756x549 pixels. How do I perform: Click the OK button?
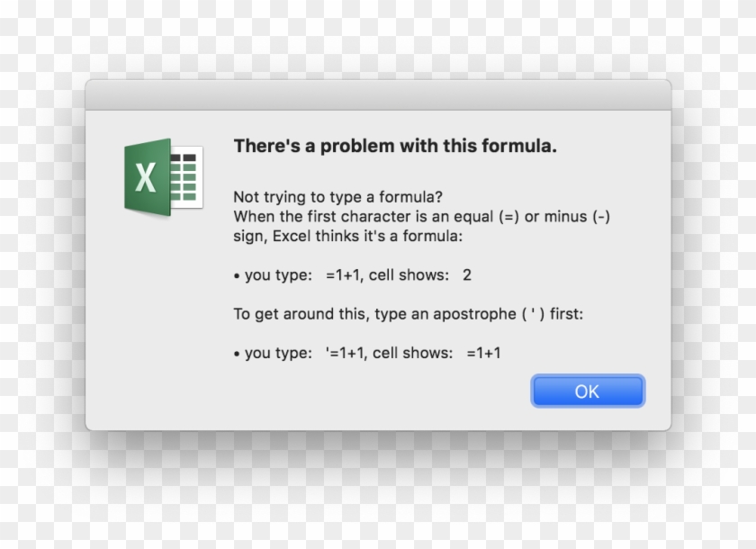coord(587,391)
